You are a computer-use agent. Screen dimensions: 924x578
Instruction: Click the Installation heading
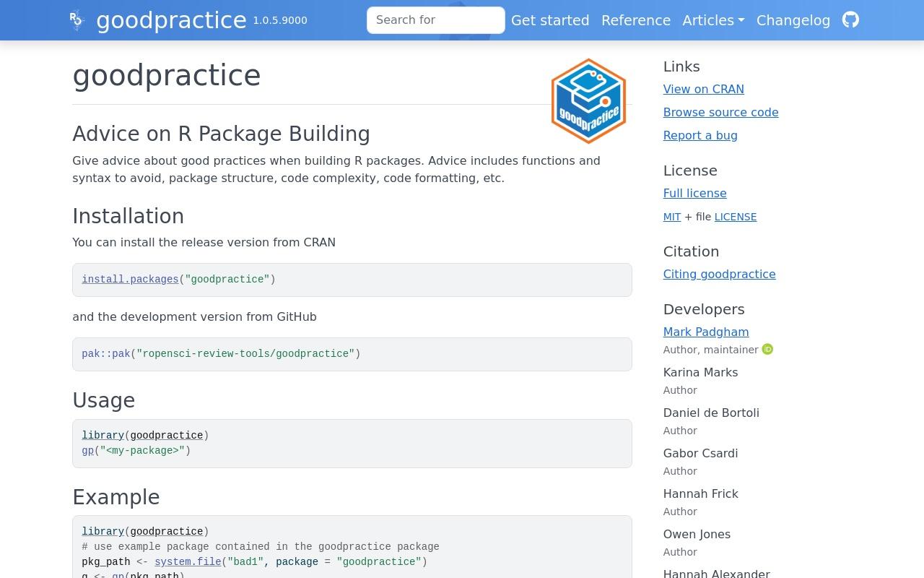128,216
